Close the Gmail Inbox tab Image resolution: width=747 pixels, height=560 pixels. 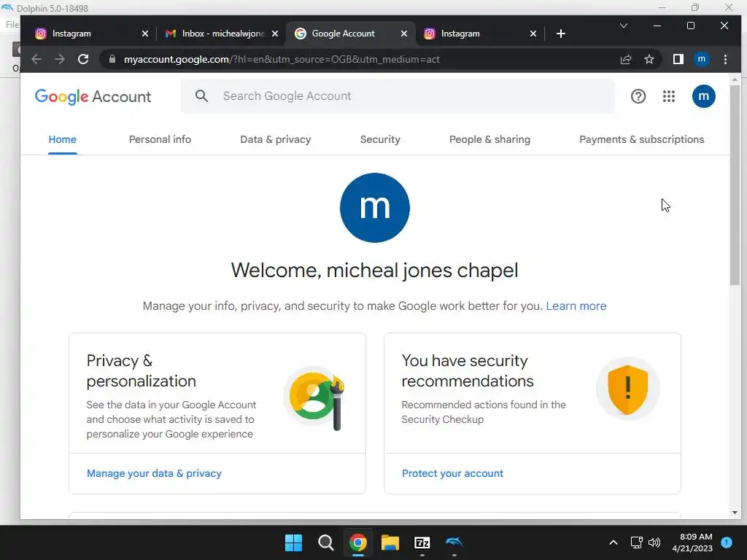point(275,34)
